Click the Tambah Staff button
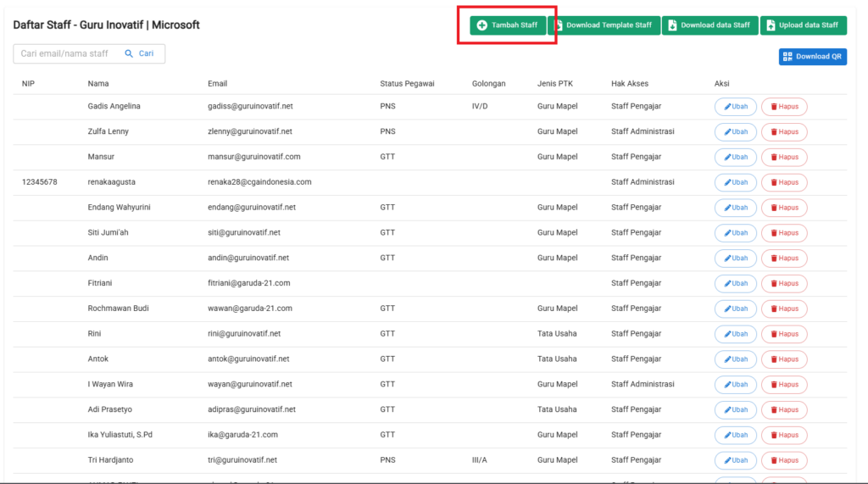868x484 pixels. (x=508, y=25)
